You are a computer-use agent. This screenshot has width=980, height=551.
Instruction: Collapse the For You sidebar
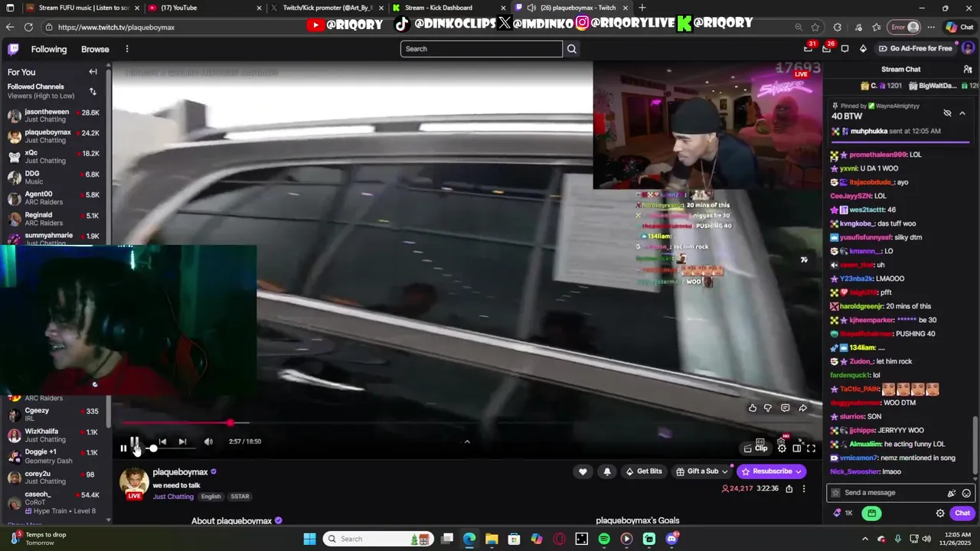[93, 72]
